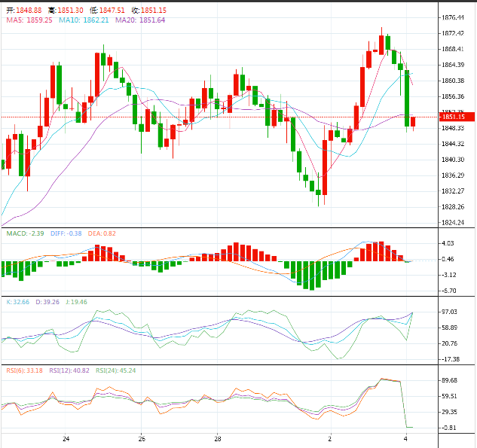Click the 1864.39 price axis label
Image resolution: width=477 pixels, height=448 pixels.
pyautogui.click(x=453, y=65)
